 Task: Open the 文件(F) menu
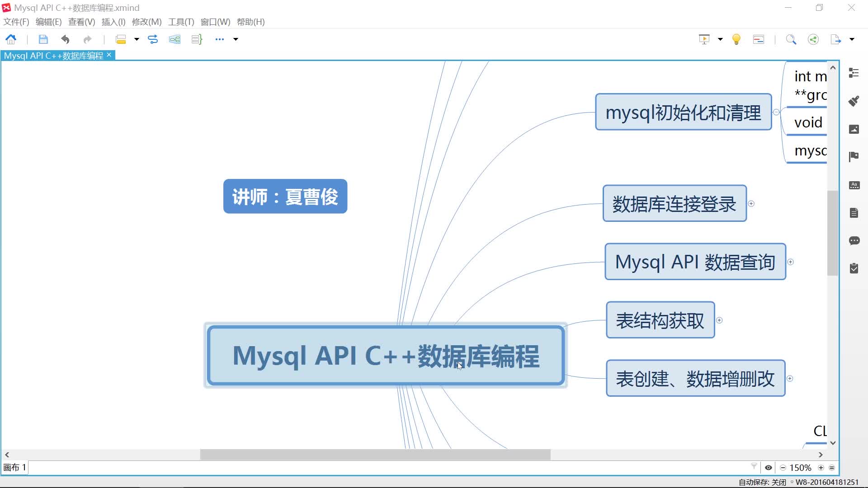16,22
